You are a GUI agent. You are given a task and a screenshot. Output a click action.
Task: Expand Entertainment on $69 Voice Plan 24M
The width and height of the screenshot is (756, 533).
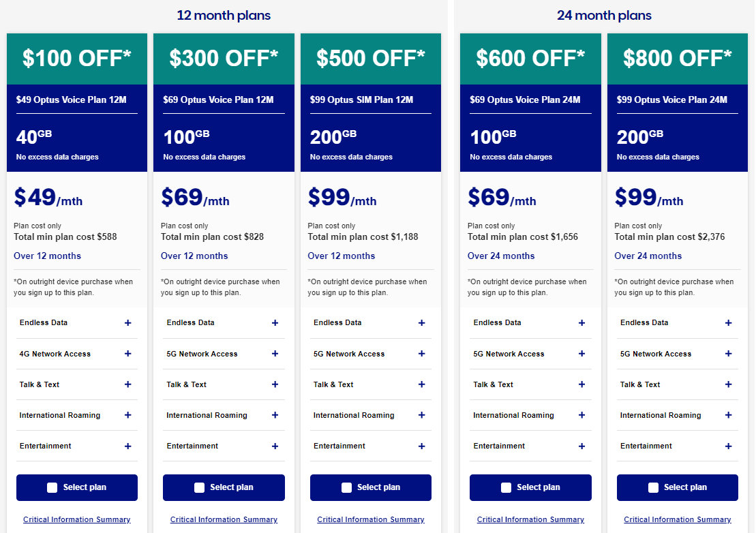[x=581, y=446]
